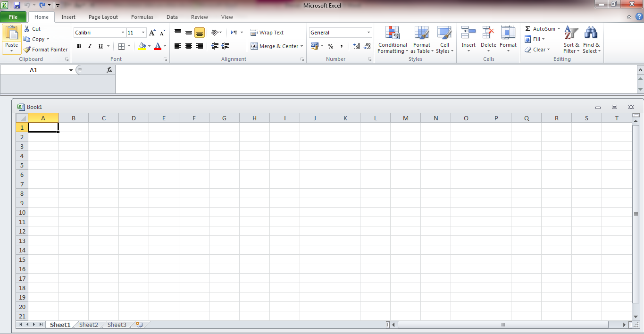This screenshot has width=644, height=334.
Task: Open the Percent Style format
Action: pos(331,46)
